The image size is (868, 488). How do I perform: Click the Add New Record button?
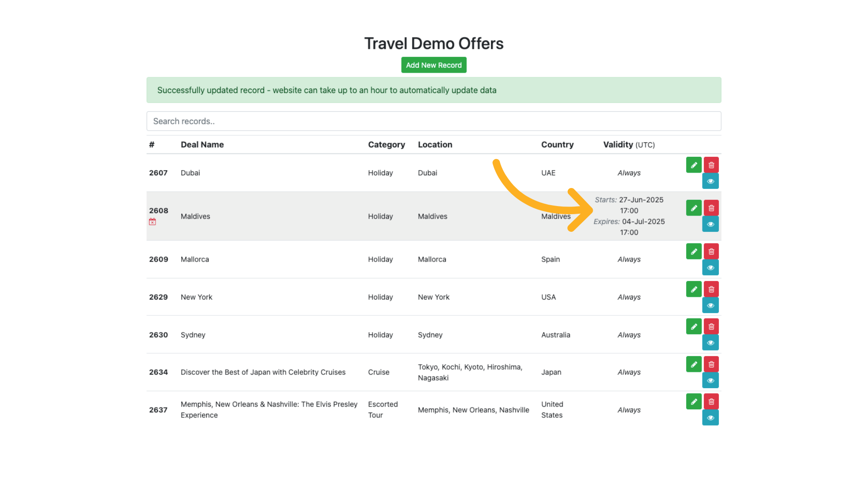point(434,65)
